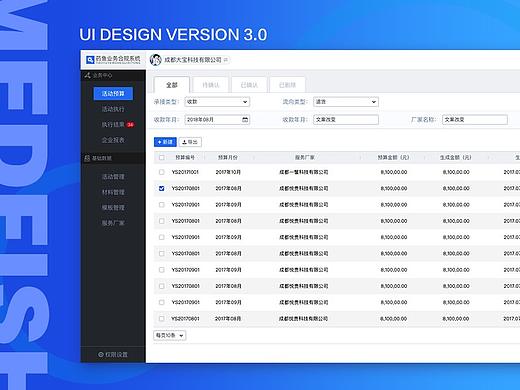Click the 基础数据 section heading
The height and width of the screenshot is (390, 520).
[102, 158]
